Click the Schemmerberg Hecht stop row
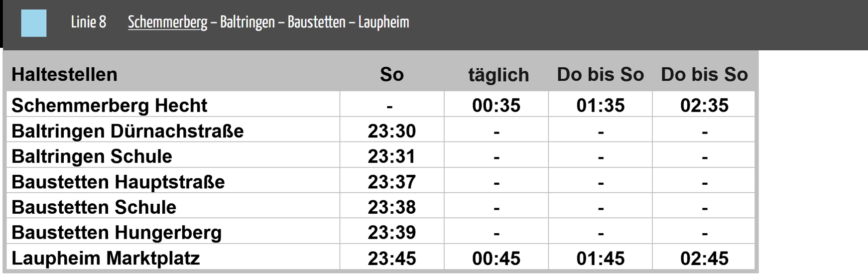868x275 pixels. click(x=380, y=104)
